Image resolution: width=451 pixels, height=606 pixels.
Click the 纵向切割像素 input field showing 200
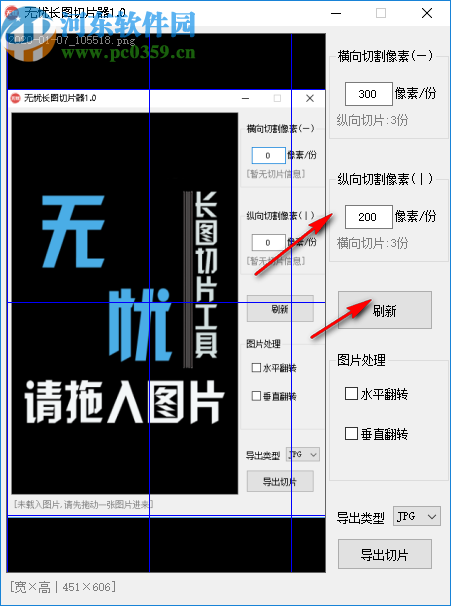coord(369,216)
